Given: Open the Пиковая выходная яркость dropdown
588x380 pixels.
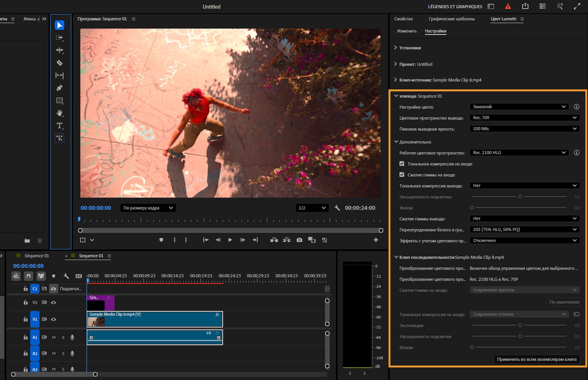Looking at the screenshot, I should tap(524, 128).
